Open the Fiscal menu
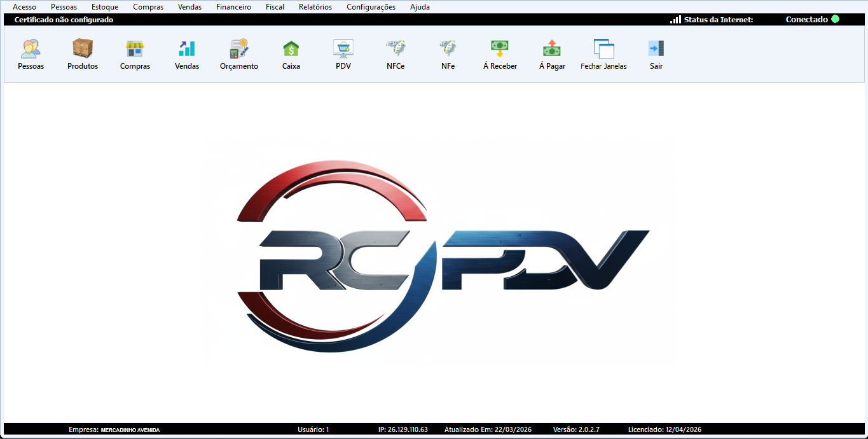This screenshot has width=868, height=439. [x=275, y=7]
